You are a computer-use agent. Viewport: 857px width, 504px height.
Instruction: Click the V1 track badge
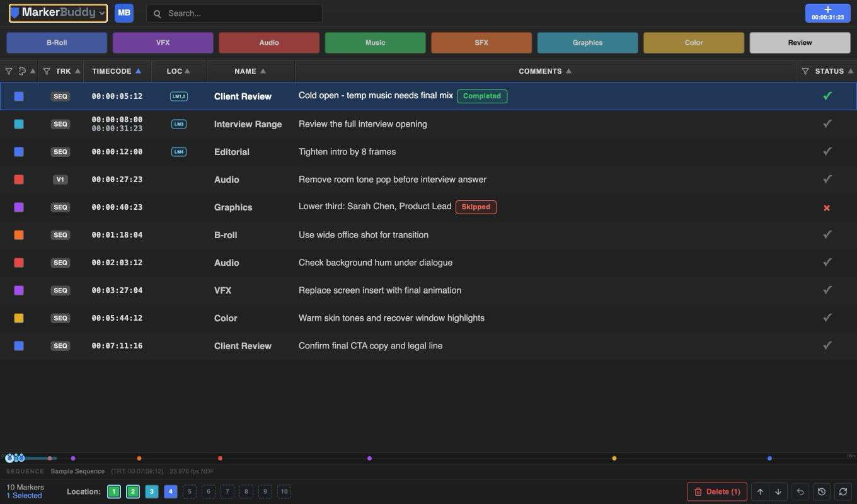click(60, 180)
